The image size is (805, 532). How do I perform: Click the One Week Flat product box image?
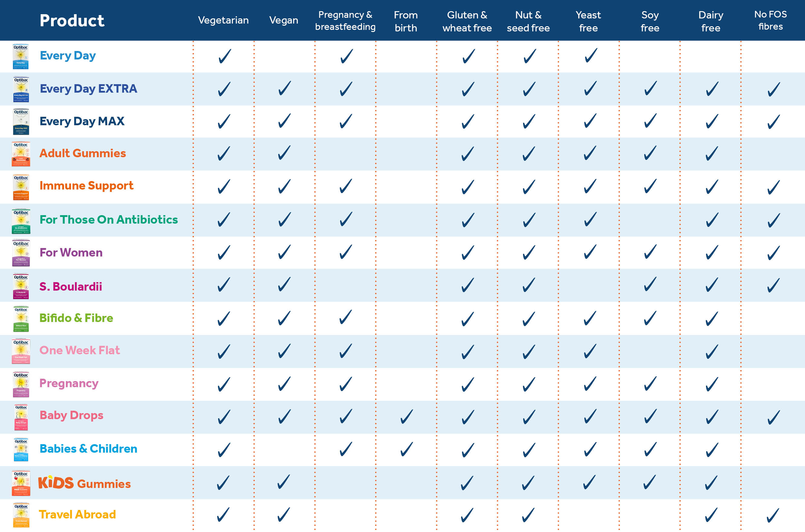click(x=21, y=351)
